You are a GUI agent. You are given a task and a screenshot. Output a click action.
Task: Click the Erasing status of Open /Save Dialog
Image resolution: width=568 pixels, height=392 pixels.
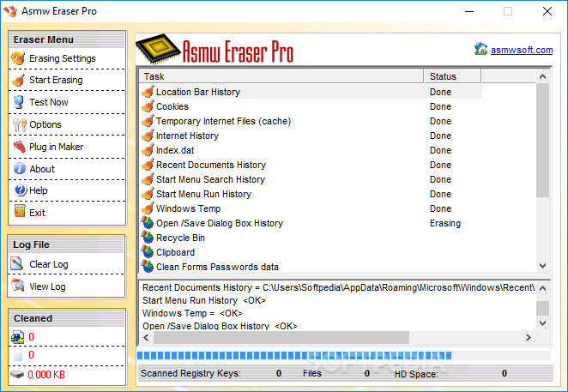445,223
